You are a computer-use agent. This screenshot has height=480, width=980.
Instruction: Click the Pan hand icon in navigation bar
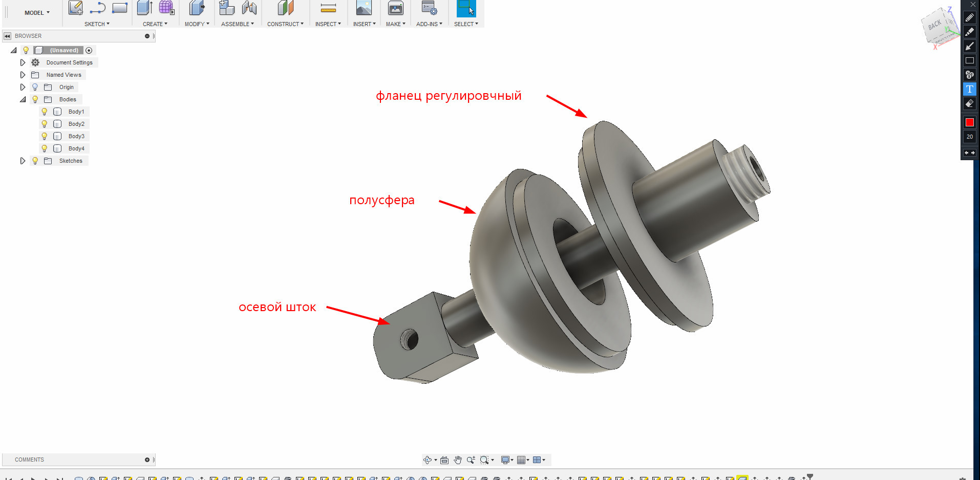458,460
